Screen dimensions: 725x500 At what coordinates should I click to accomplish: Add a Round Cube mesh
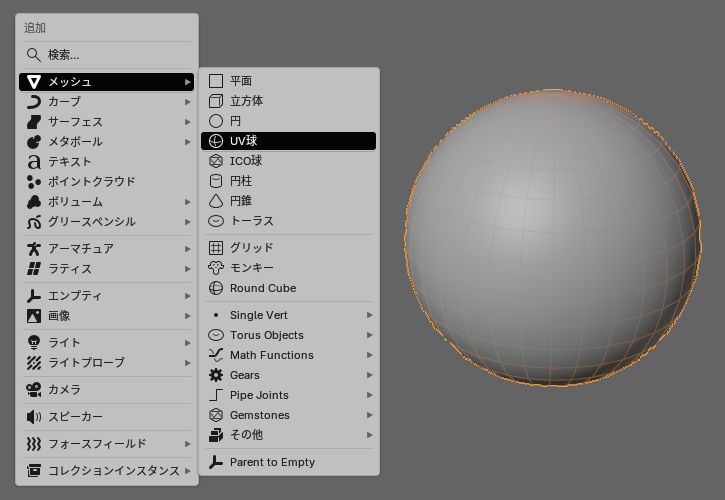(262, 288)
